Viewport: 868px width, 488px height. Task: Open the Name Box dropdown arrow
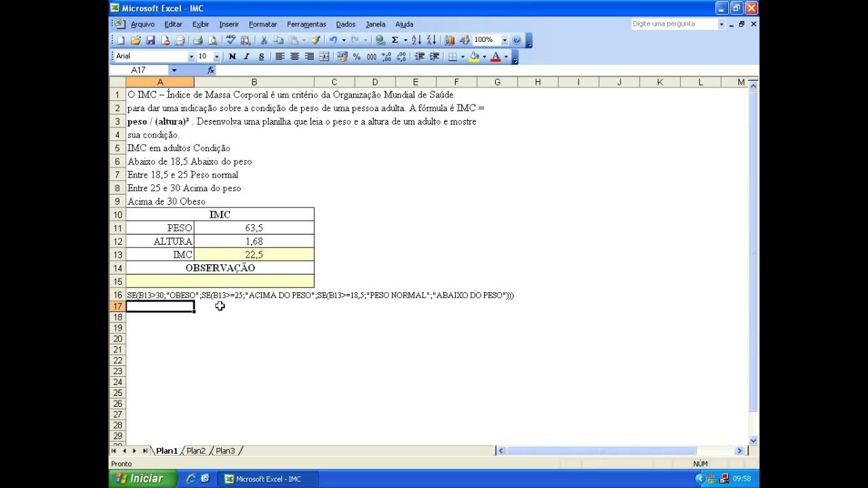point(174,70)
